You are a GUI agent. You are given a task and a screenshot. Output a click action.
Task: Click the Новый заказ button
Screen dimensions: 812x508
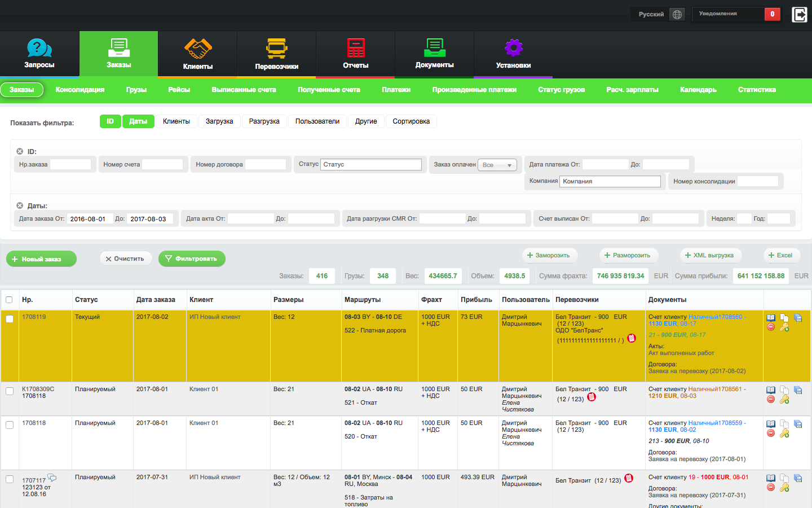click(41, 259)
